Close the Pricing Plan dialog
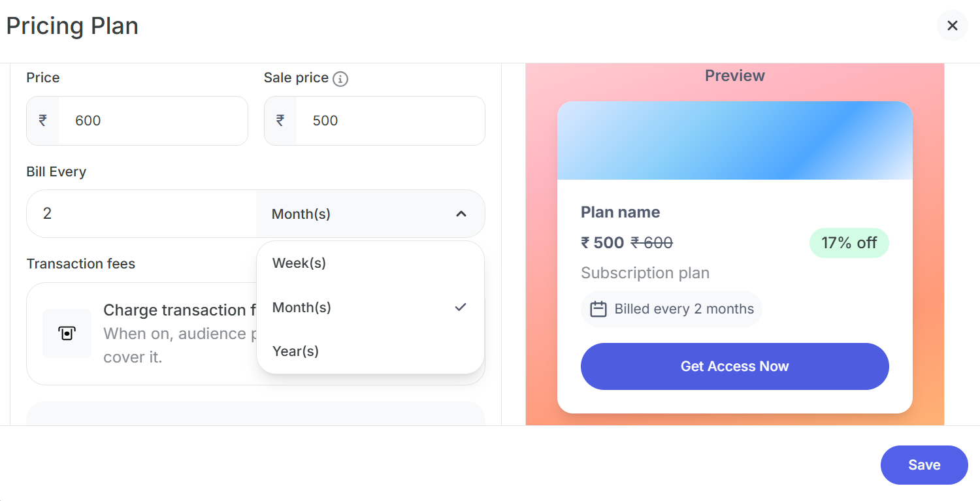This screenshot has height=501, width=980. [x=952, y=25]
